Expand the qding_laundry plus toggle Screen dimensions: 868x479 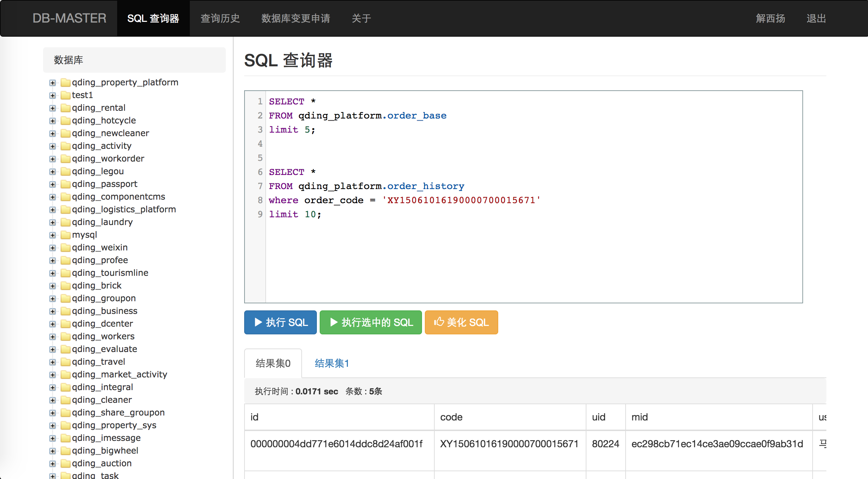coord(53,223)
